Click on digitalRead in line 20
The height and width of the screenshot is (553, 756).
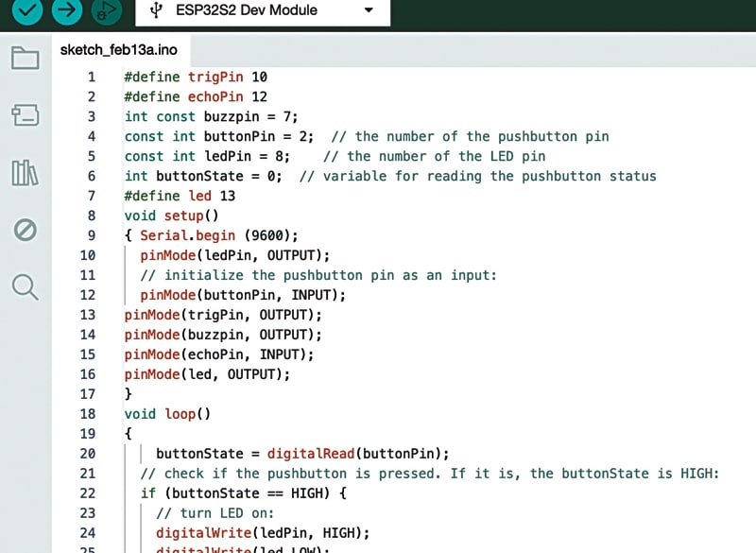click(x=311, y=454)
